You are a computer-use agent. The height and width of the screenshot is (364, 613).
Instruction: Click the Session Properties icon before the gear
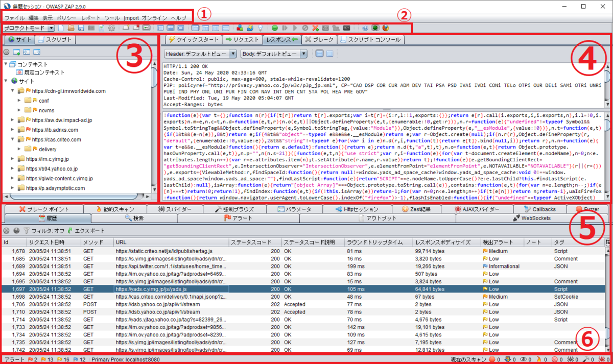pyautogui.click(x=101, y=28)
